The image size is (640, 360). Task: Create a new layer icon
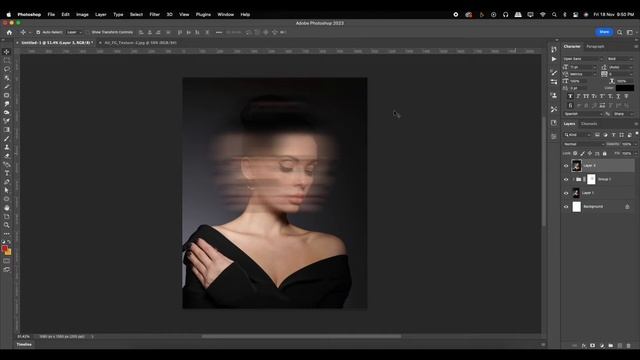(620, 346)
